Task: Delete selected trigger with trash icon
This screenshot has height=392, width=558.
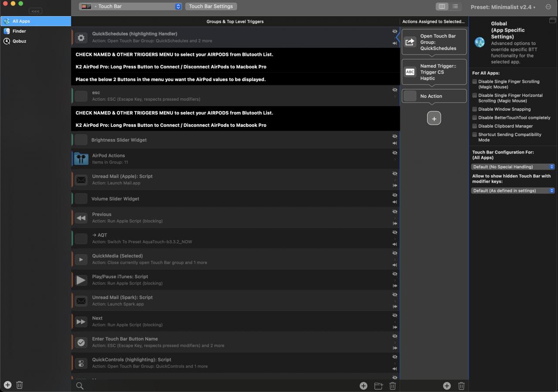Action: (392, 385)
